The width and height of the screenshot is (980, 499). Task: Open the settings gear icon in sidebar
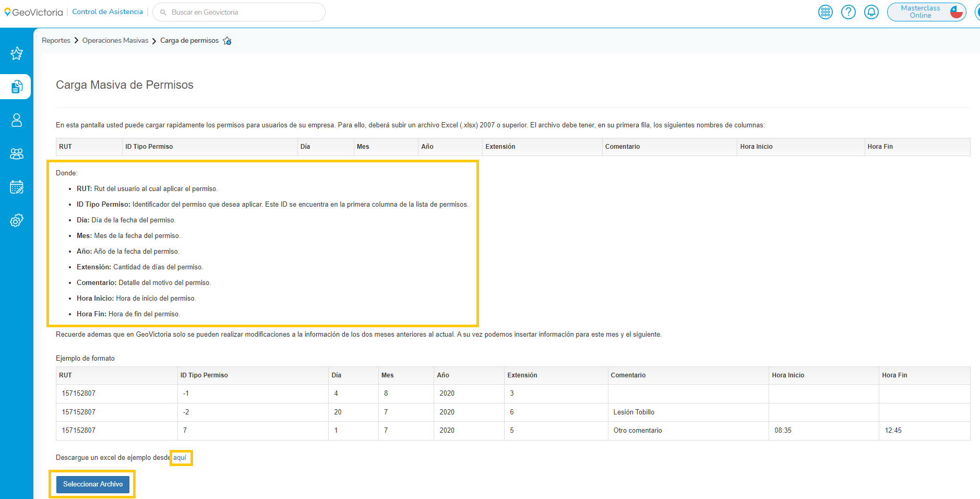pos(17,221)
